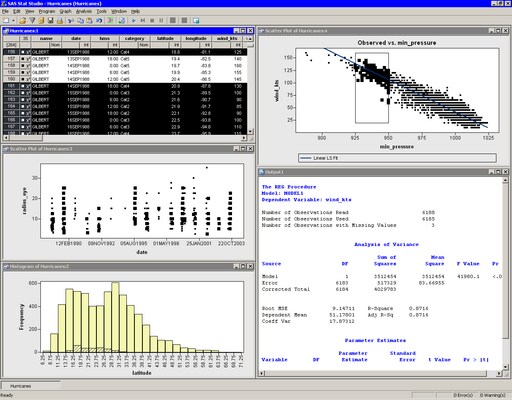The image size is (512, 400).
Task: Click the Output window scroll-down arrow
Action: coord(505,367)
